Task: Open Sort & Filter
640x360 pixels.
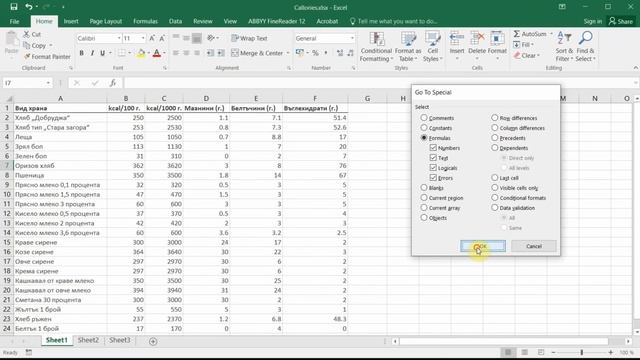Action: point(564,47)
